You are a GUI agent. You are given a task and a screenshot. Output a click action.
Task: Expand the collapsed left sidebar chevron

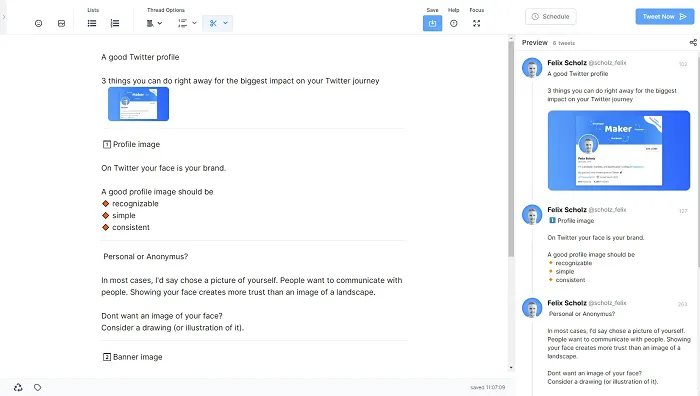point(4,17)
